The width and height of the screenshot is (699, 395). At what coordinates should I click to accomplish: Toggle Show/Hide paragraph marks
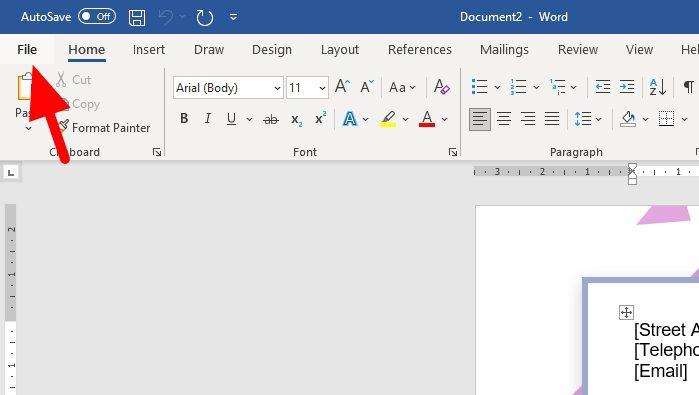click(x=689, y=86)
